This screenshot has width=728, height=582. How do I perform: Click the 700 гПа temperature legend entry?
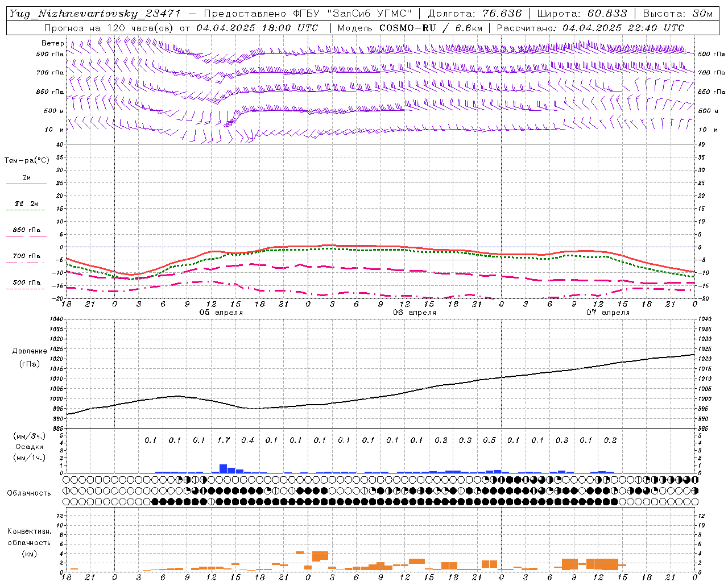point(26,256)
